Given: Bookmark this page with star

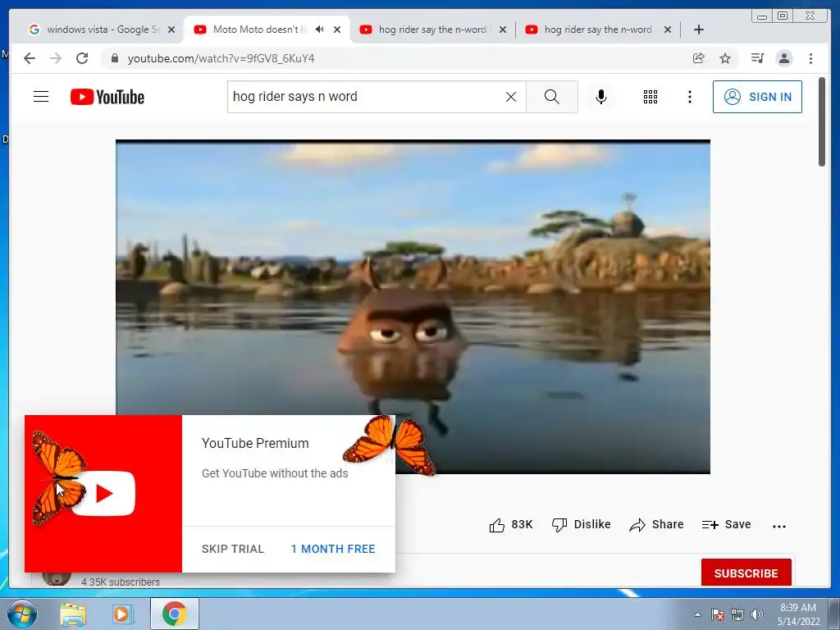Looking at the screenshot, I should tap(725, 58).
